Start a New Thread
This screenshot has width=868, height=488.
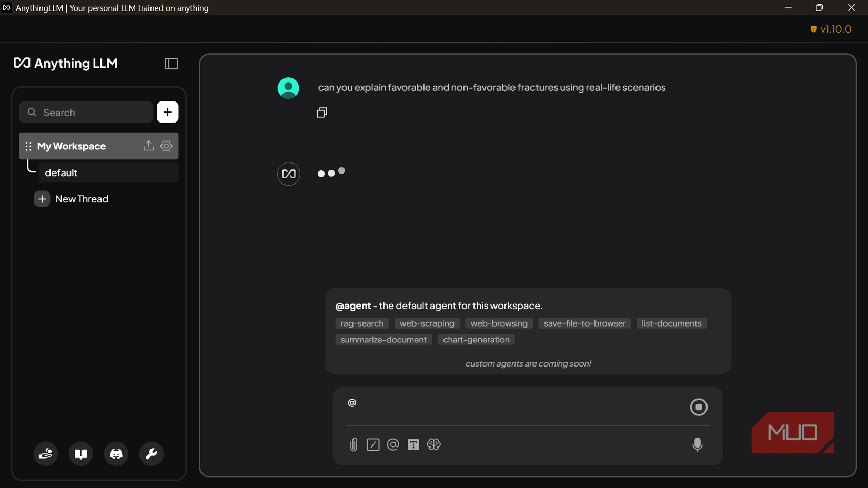coord(82,199)
